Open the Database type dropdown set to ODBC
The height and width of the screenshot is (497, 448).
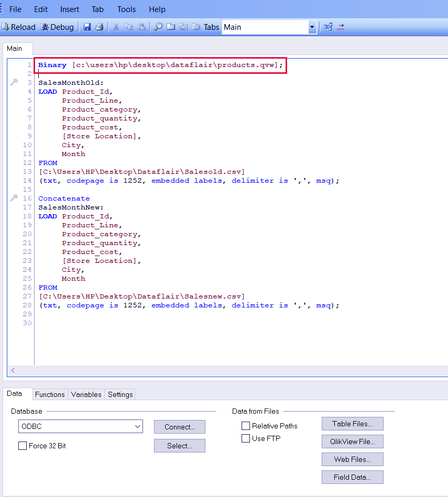[x=137, y=426]
